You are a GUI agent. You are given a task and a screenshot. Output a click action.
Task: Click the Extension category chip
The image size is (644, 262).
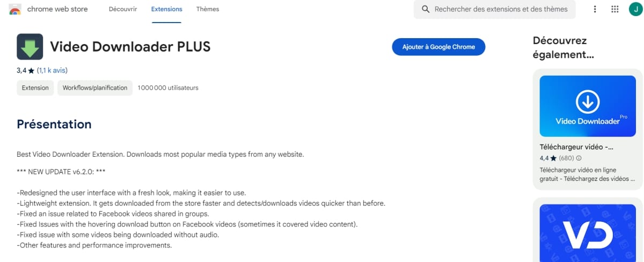click(x=35, y=88)
